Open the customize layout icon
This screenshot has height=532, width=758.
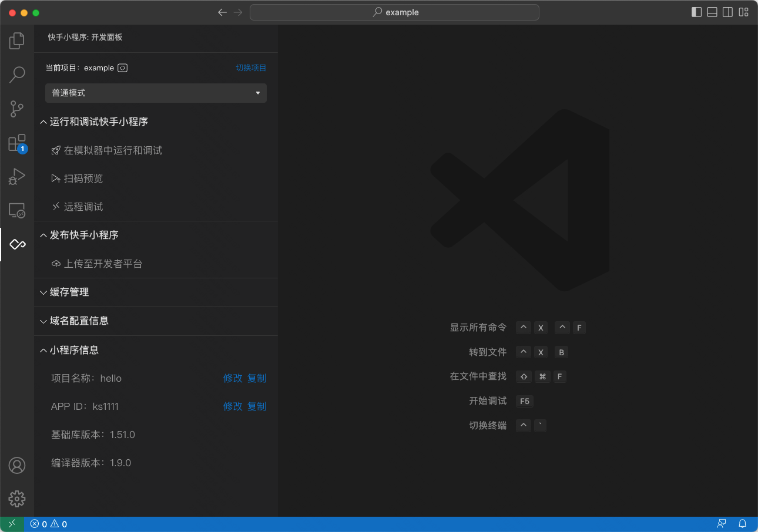(744, 12)
